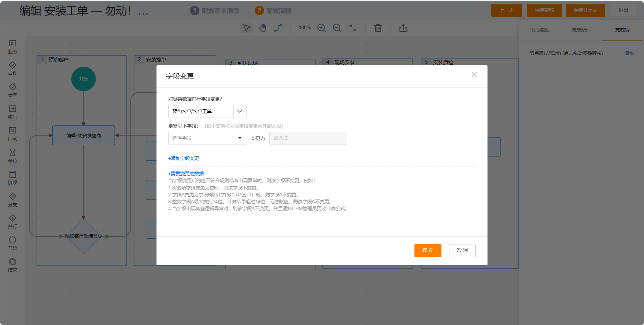Image resolution: width=644 pixels, height=325 pixels.
Task: Add a 分支 branch node from sidebar
Action: click(x=12, y=200)
